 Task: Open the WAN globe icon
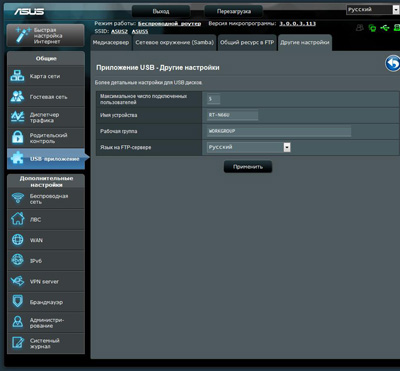pos(17,240)
